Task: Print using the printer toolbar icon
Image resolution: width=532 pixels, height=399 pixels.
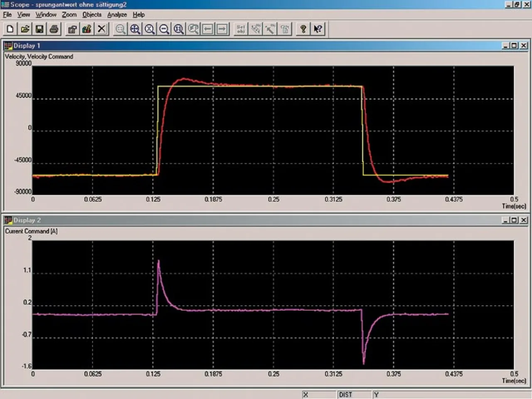Action: coord(54,29)
